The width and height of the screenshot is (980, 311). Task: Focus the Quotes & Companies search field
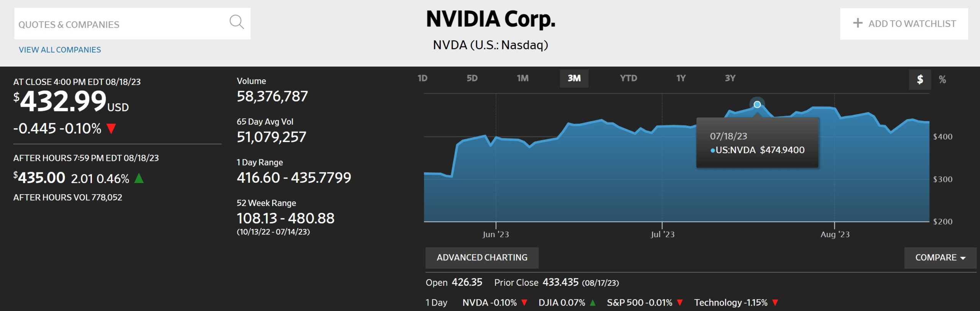pos(119,24)
